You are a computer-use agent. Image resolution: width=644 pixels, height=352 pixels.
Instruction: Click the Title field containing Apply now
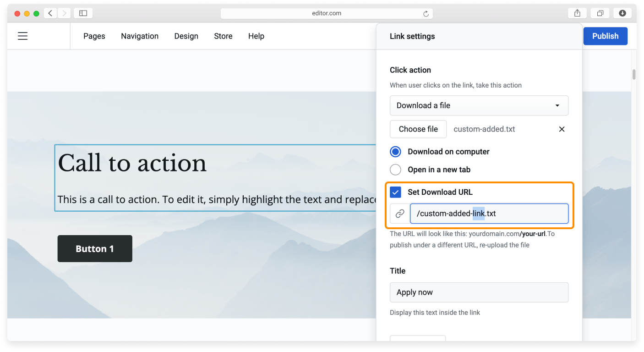479,292
